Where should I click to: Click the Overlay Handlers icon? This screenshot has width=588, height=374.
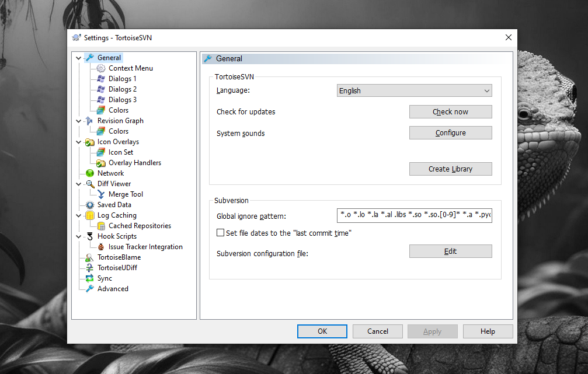(x=101, y=163)
